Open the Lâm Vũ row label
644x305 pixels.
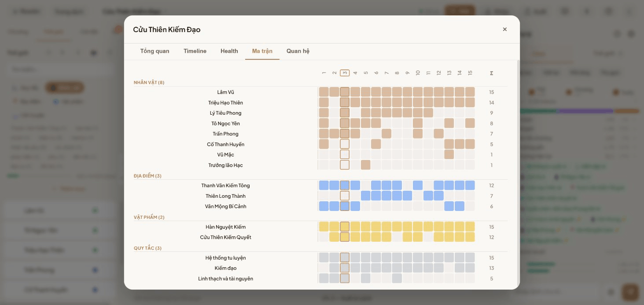pos(225,92)
